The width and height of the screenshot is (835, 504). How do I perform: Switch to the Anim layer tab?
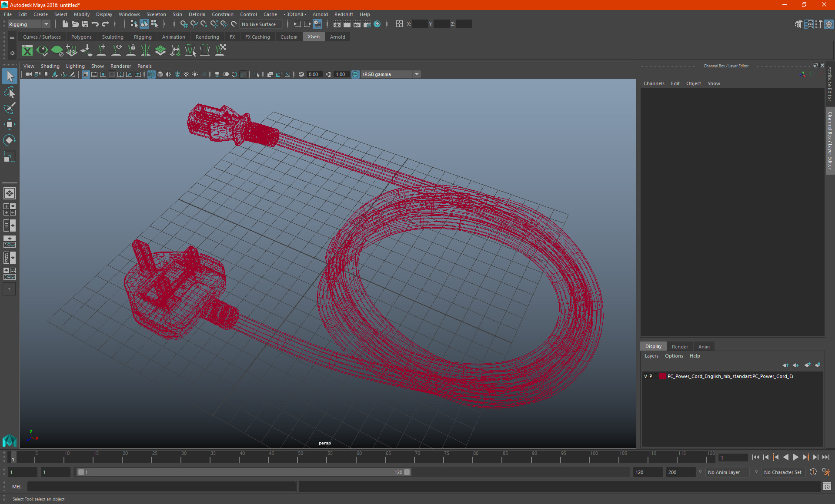704,346
